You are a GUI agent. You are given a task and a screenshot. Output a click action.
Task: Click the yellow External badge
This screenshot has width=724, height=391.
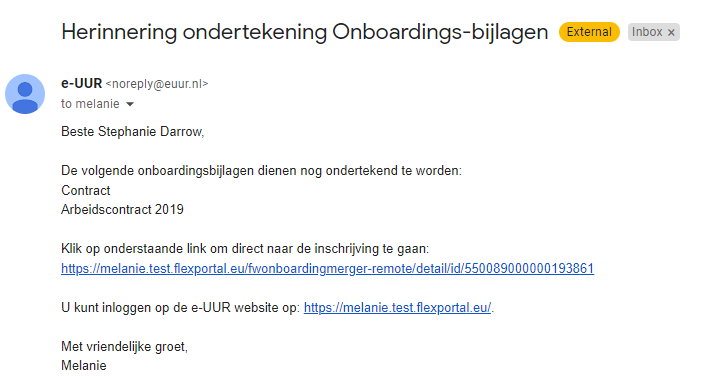click(x=589, y=32)
